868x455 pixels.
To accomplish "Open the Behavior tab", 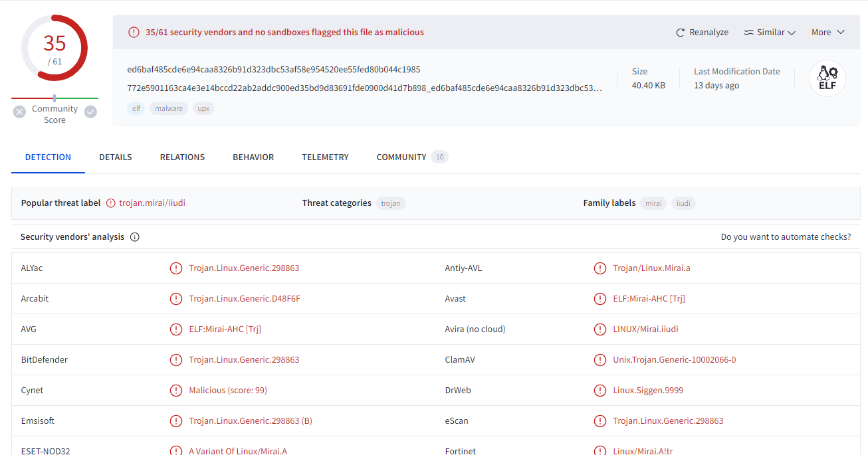I will click(x=253, y=157).
